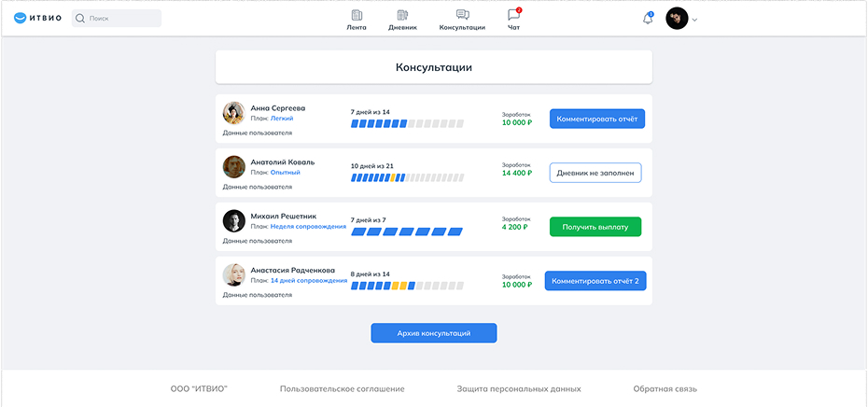
Task: Open Анатолий Коваль's name
Action: point(282,162)
